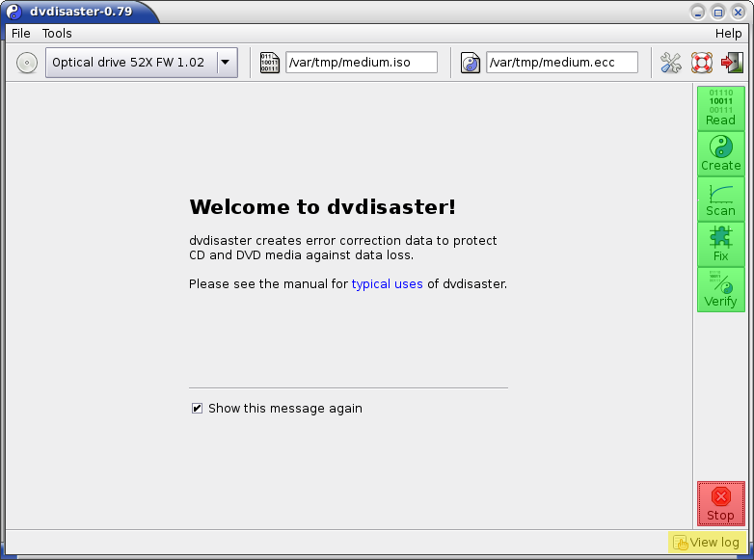Screen dimensions: 754x560
Task: Click the View log button
Action: [x=706, y=542]
